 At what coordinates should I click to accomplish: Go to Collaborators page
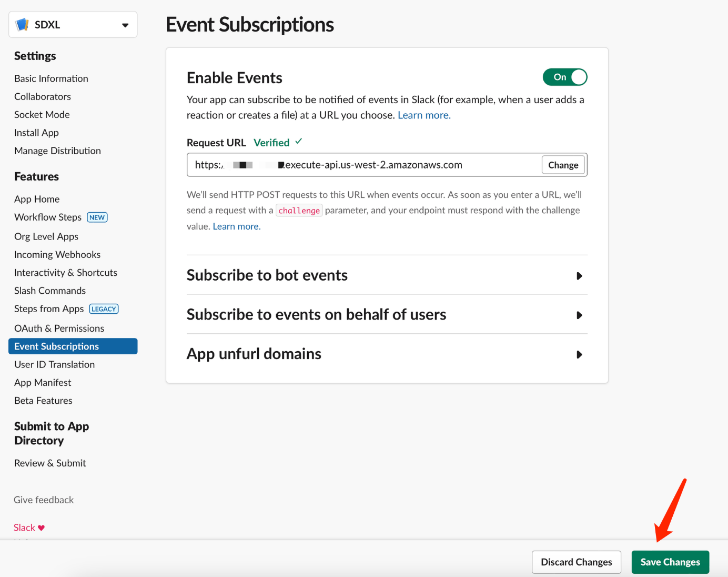(43, 96)
